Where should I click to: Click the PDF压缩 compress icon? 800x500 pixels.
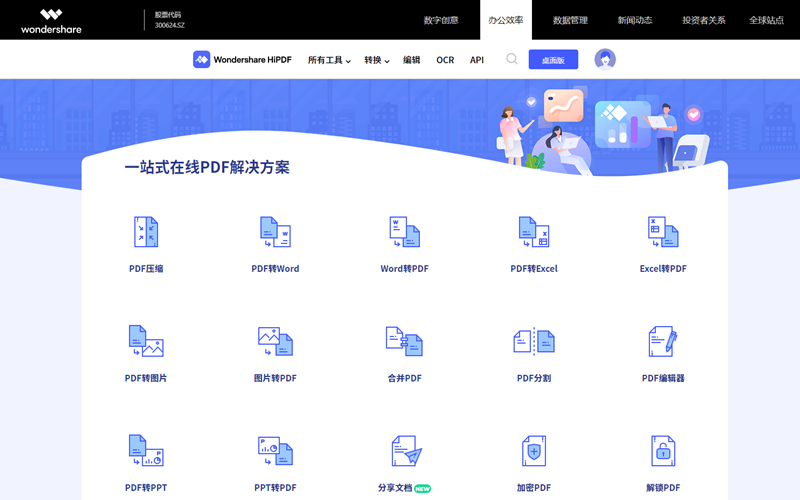146,232
